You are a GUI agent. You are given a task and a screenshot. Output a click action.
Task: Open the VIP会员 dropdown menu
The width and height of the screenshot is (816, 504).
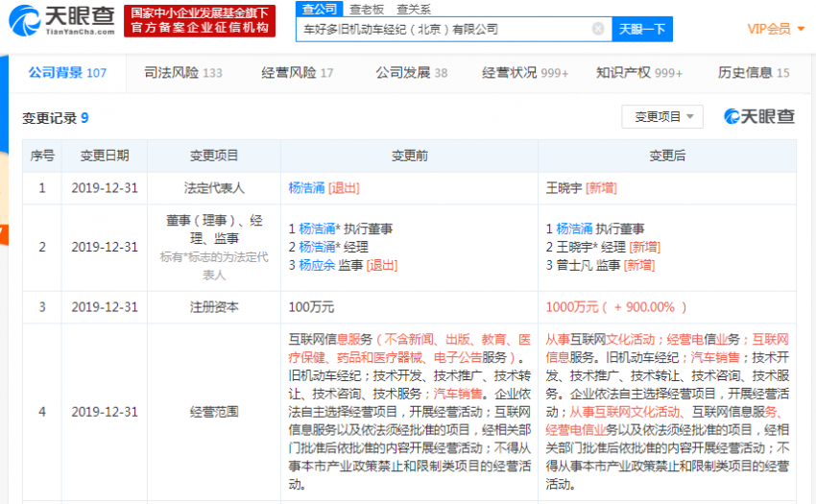[x=776, y=29]
